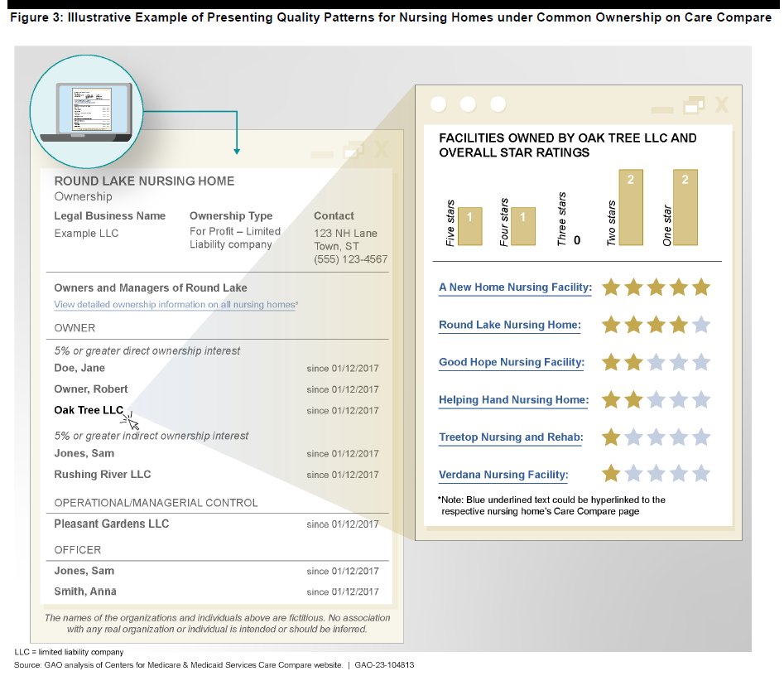The width and height of the screenshot is (784, 676).
Task: Toggle the first star for Verdana Nursing Facility
Action: 610,474
